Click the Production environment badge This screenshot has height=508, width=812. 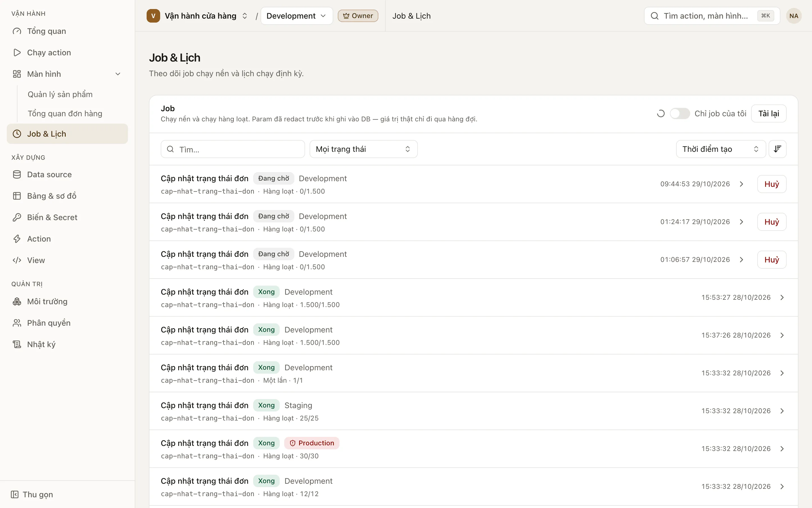pyautogui.click(x=312, y=443)
